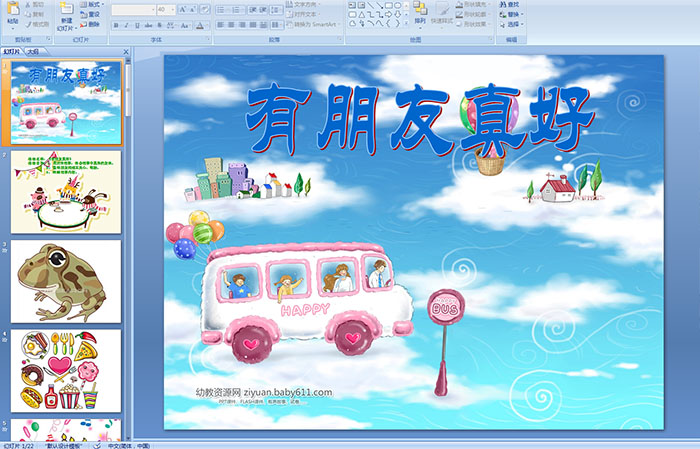Open the Layout dropdown in Slides group
The width and height of the screenshot is (700, 449).
[x=92, y=4]
